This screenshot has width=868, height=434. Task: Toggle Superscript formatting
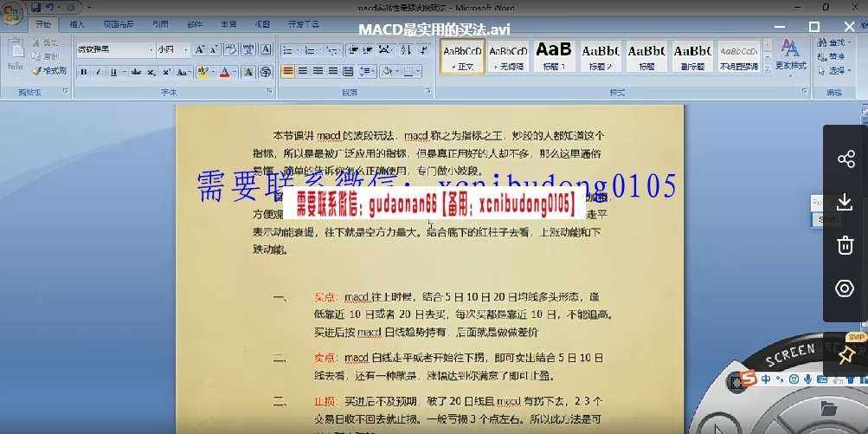click(165, 72)
